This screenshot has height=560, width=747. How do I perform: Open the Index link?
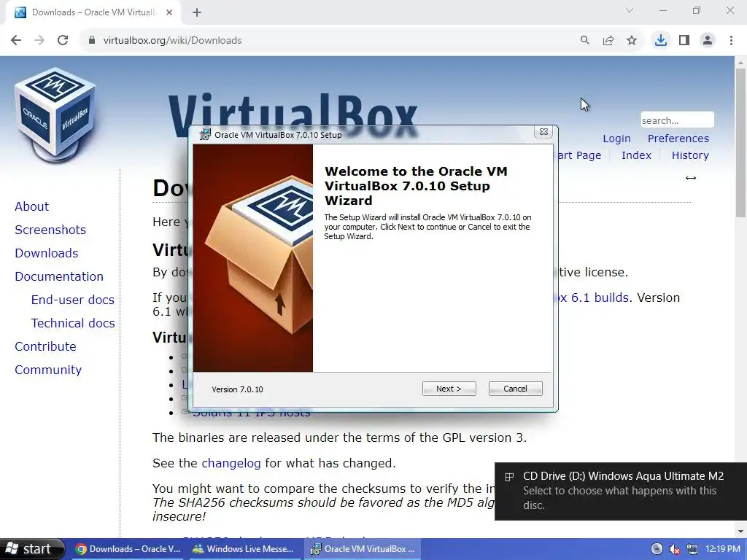pyautogui.click(x=636, y=155)
